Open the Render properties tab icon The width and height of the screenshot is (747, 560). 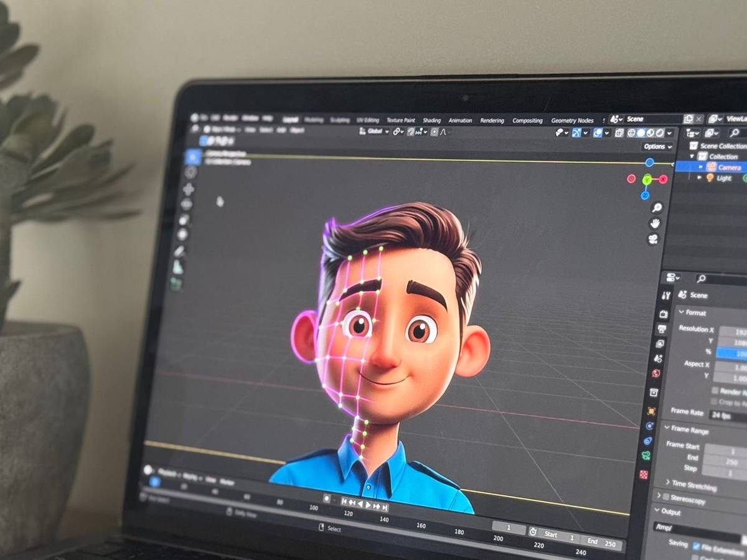[x=664, y=314]
